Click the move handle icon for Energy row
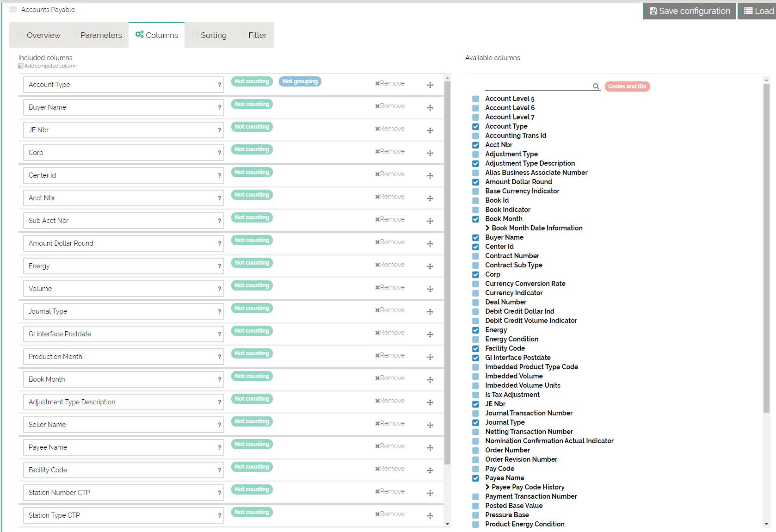The height and width of the screenshot is (532, 776). point(430,266)
